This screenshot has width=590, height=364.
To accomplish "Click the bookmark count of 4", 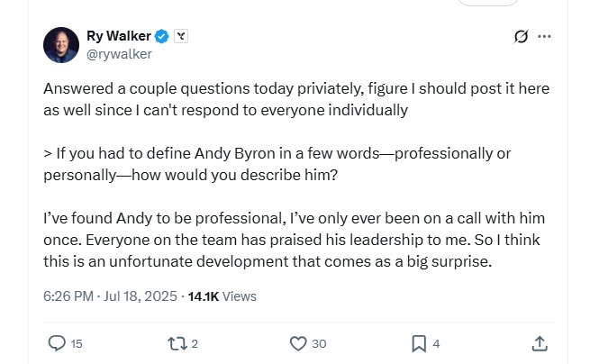I will (436, 343).
